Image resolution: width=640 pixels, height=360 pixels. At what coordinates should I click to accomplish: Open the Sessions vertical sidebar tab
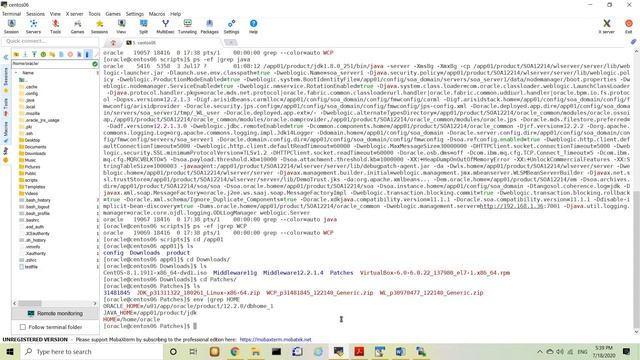[6, 79]
